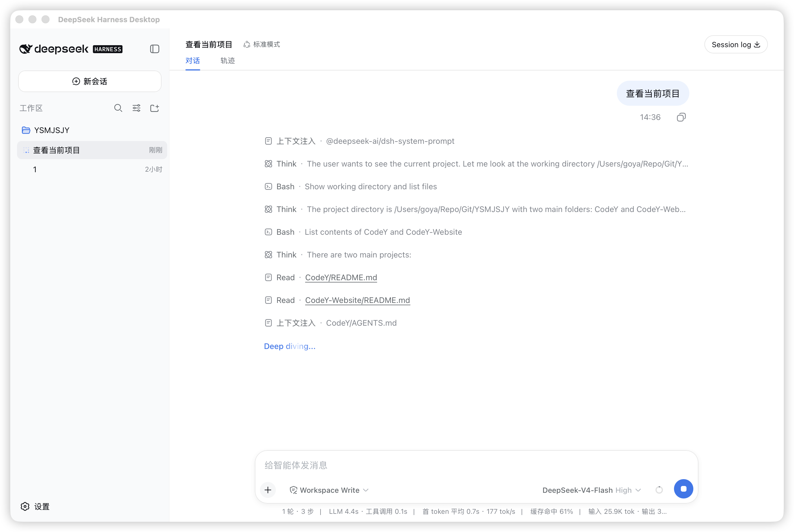
Task: Open CodeY-Website/README.md link
Action: coord(357,300)
